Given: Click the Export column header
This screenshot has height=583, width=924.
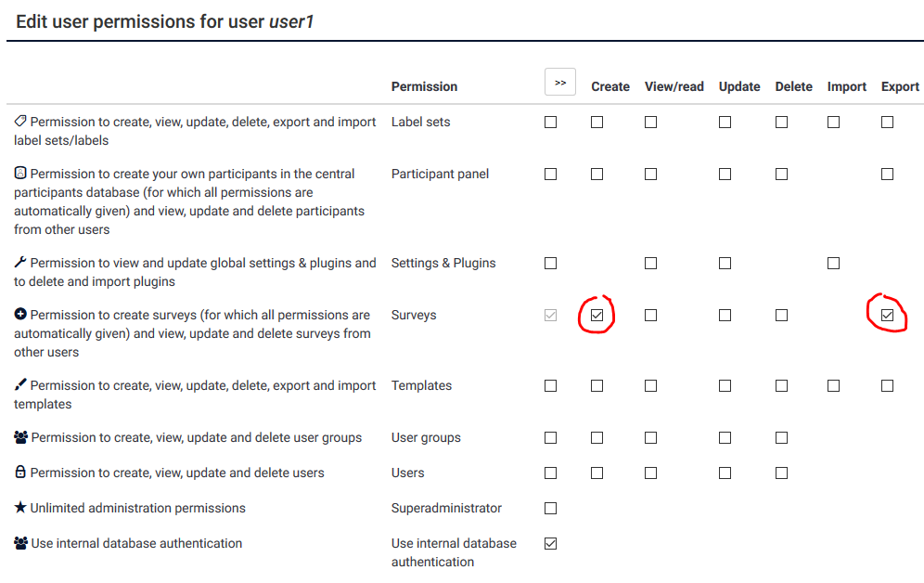Looking at the screenshot, I should (x=900, y=86).
